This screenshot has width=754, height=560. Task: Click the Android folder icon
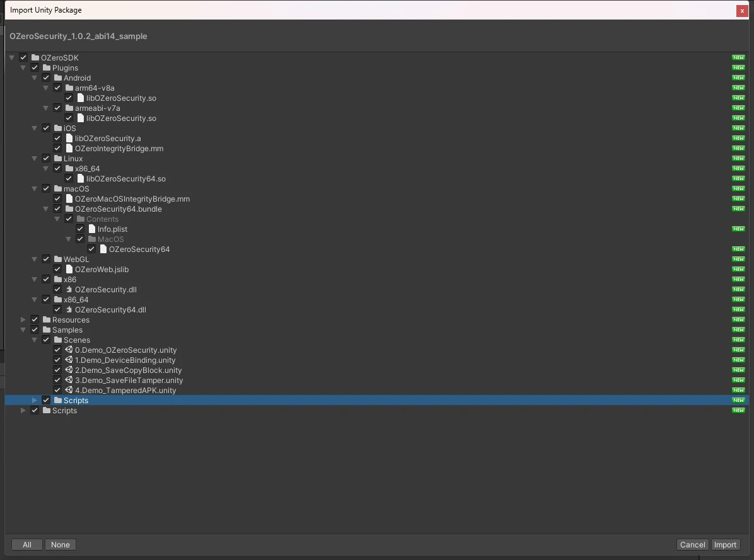pos(58,78)
